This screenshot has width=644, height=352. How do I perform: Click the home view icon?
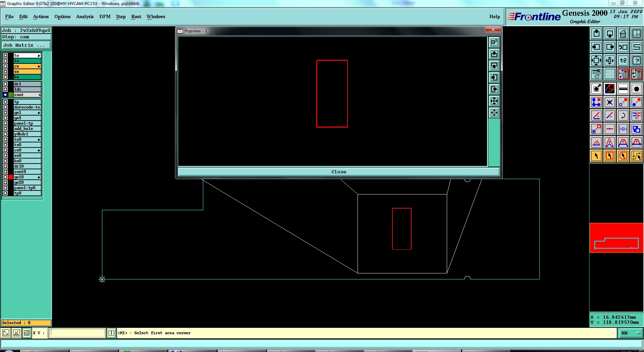623,34
